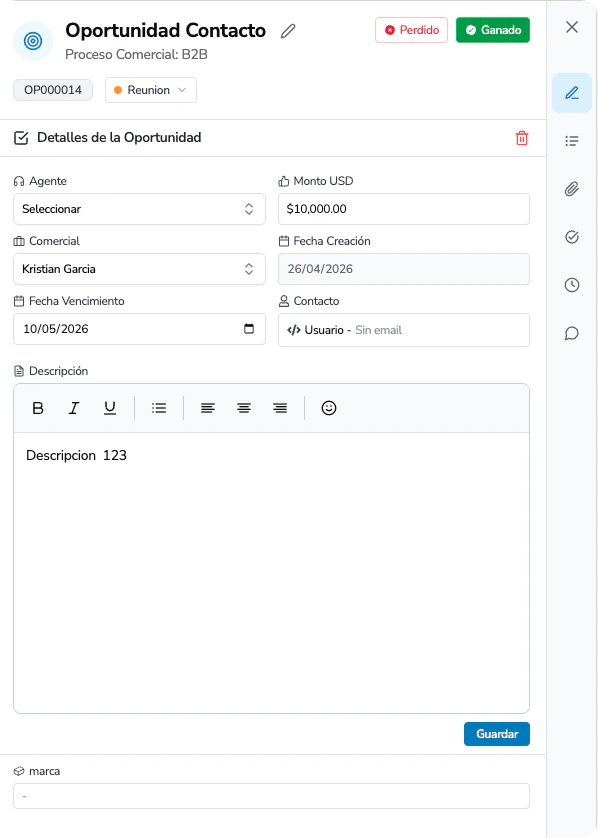
Task: Open the tasks check-circle tab
Action: (572, 237)
